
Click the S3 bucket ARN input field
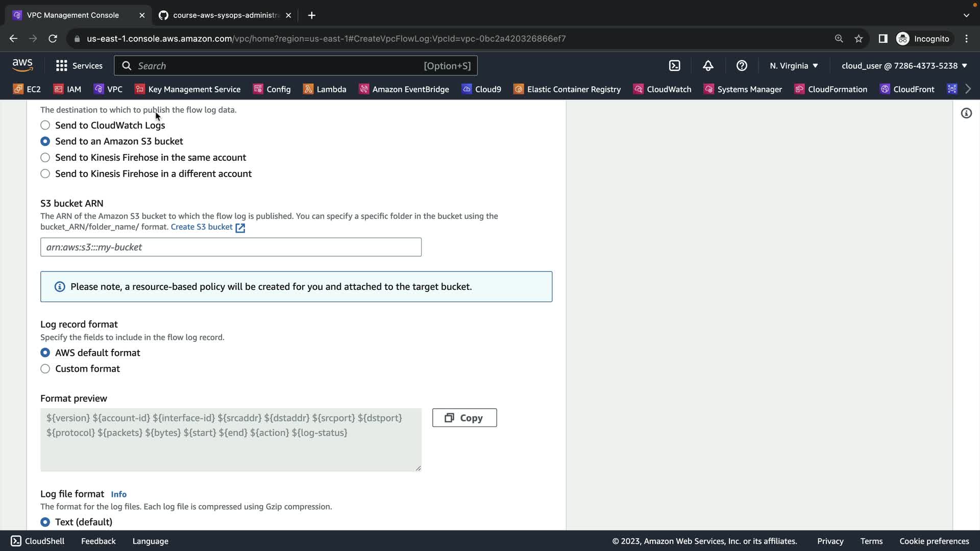tap(231, 247)
